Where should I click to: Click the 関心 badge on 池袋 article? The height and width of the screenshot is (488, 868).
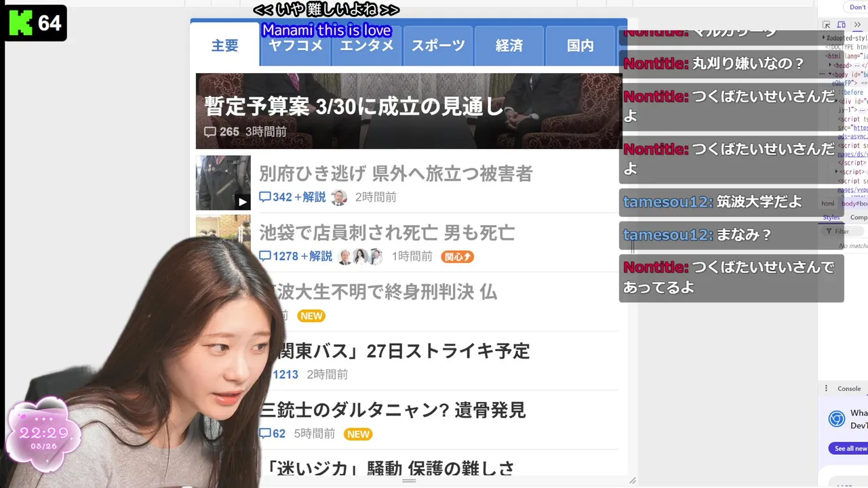(x=457, y=256)
